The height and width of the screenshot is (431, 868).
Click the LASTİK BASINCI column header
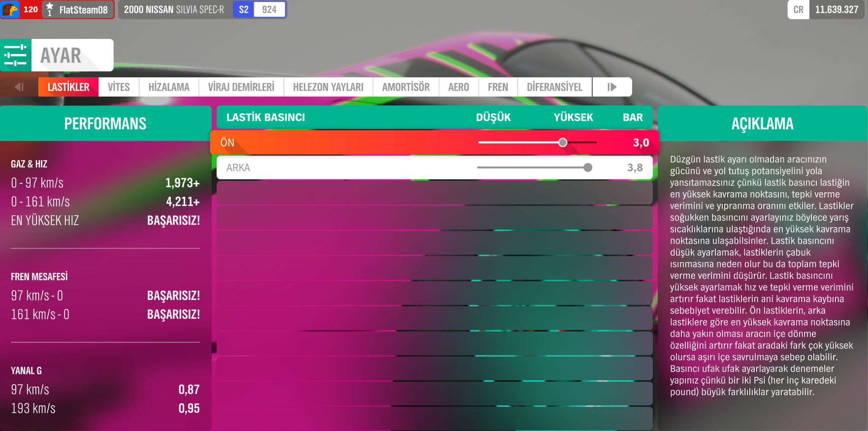(x=266, y=117)
